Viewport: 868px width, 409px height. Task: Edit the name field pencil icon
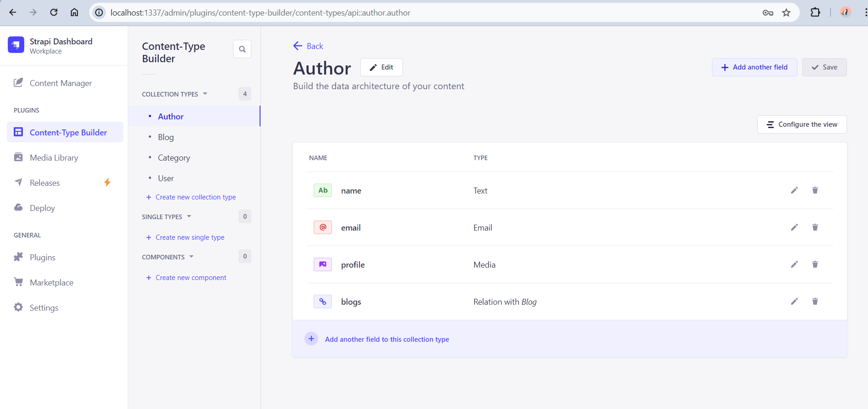[x=794, y=190]
